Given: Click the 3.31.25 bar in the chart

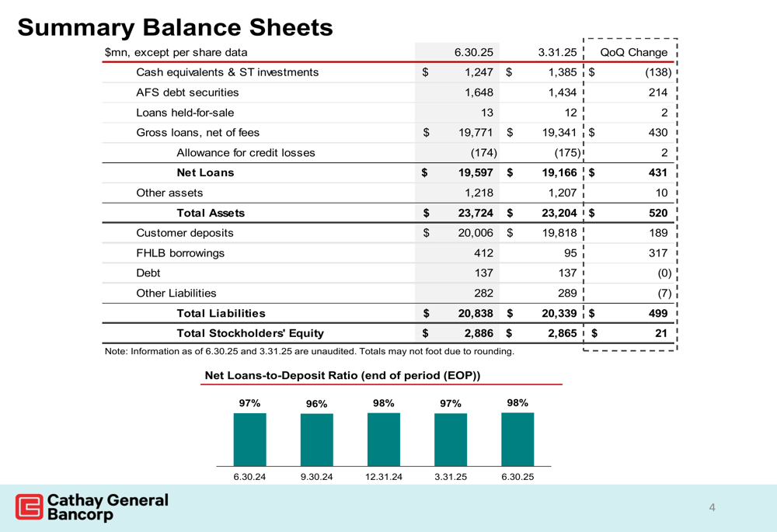Looking at the screenshot, I should (451, 440).
